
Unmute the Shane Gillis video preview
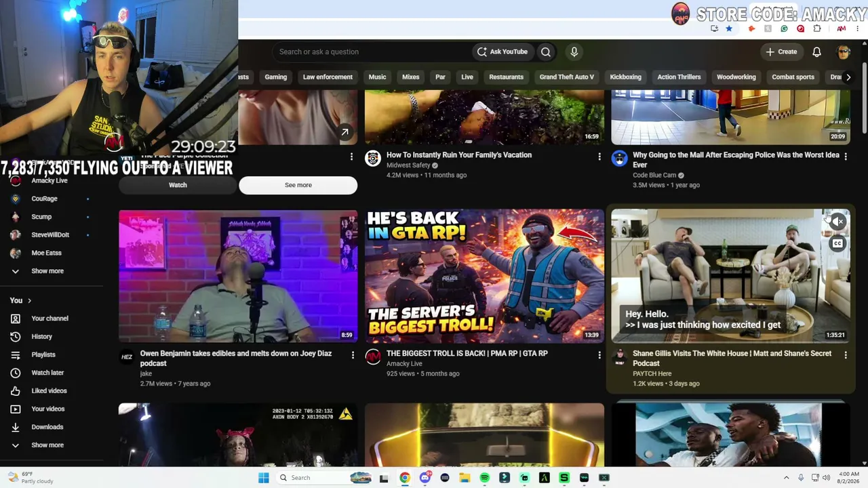coord(838,222)
